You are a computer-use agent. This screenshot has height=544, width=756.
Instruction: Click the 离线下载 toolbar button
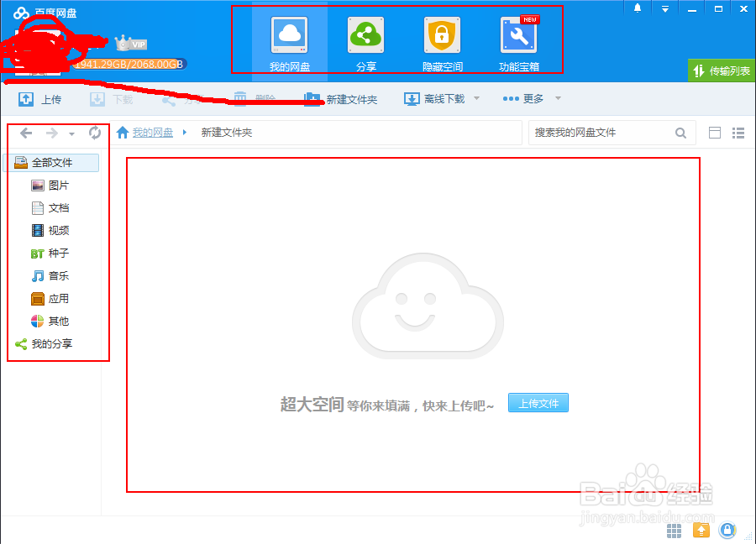click(x=434, y=99)
